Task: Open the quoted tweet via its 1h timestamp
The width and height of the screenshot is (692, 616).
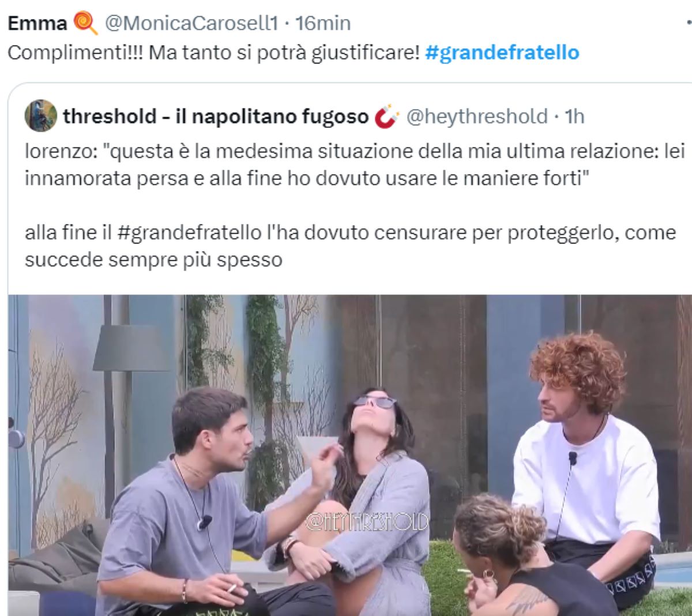Action: [574, 117]
